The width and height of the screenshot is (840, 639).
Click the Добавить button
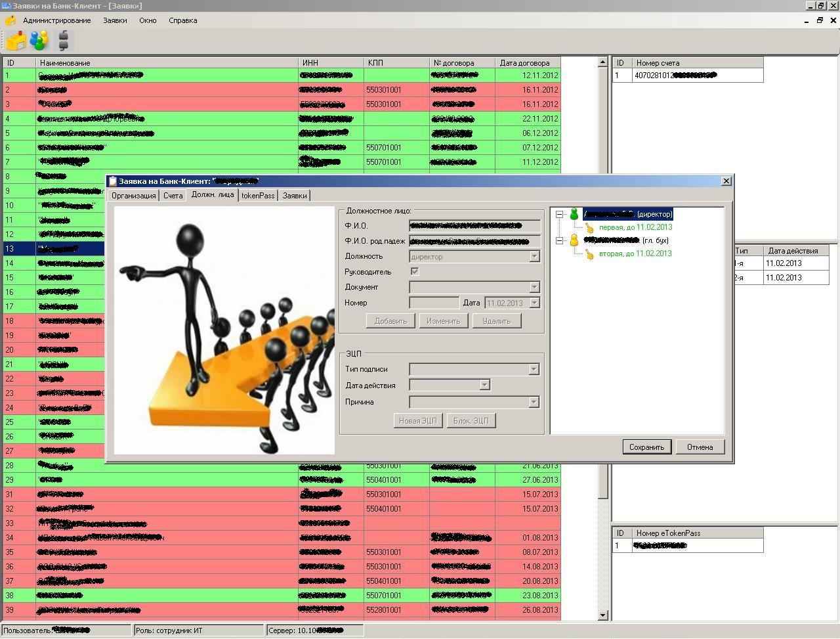point(390,321)
